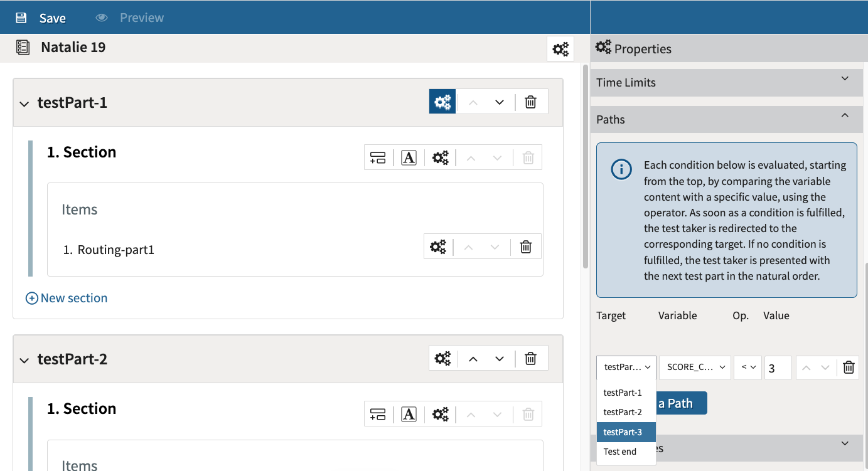868x471 pixels.
Task: Open test-level properties gear beside Natalie 19
Action: 560,48
